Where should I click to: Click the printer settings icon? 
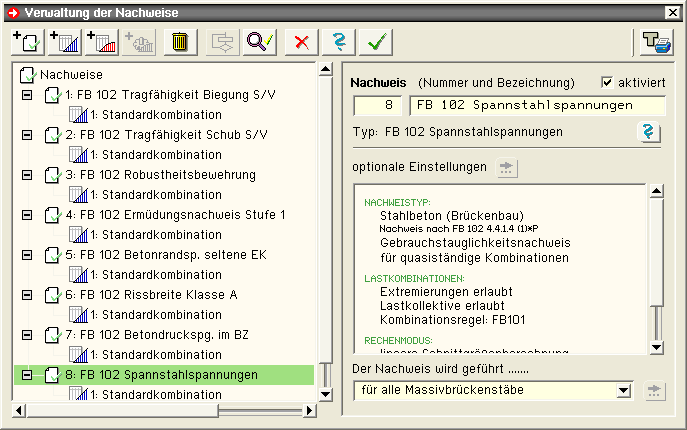tap(658, 41)
